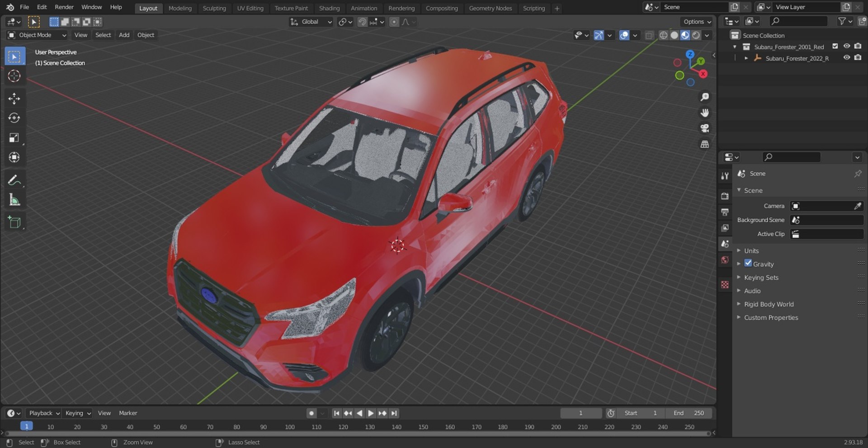Click the viewport zoom magnifier icon
This screenshot has width=868, height=448.
704,97
